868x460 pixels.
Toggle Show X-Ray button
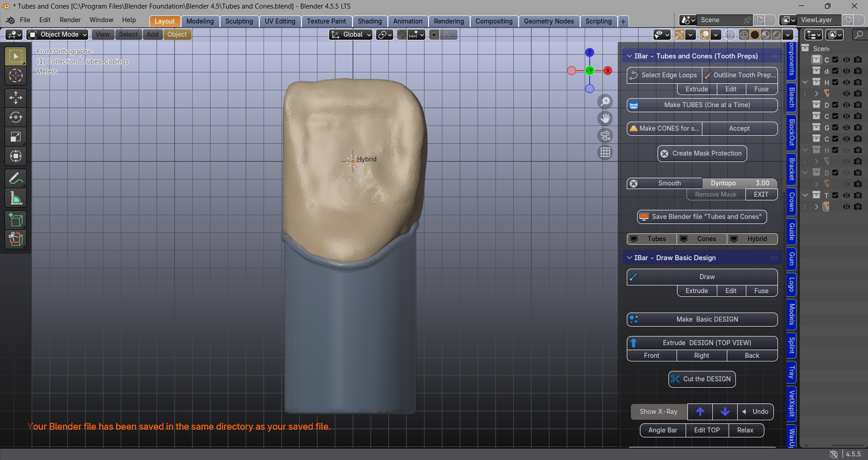pos(658,412)
